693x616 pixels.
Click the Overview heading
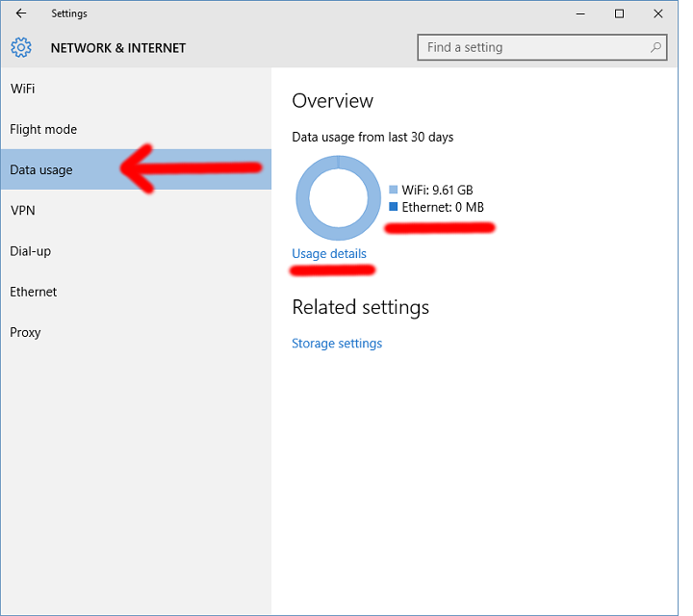332,101
